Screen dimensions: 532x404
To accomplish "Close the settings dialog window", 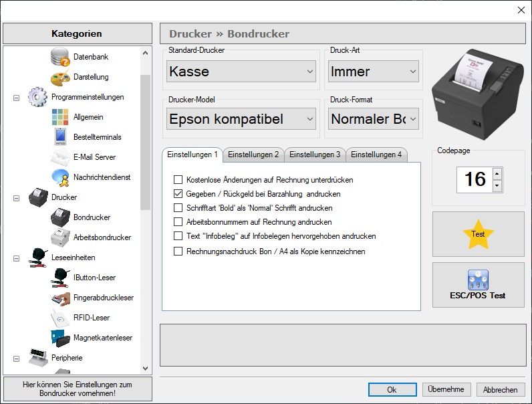I will click(521, 10).
